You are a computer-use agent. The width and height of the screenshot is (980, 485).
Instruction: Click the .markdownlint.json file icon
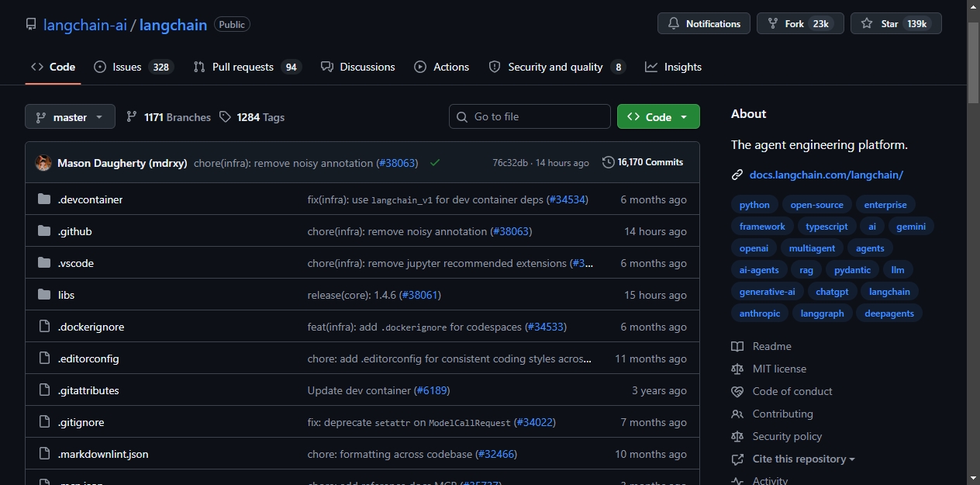44,454
